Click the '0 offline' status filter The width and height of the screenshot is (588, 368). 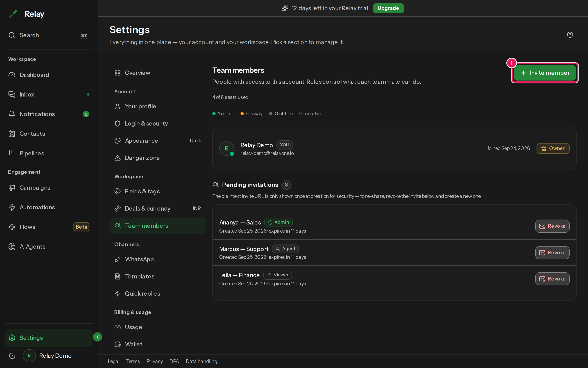pos(281,114)
